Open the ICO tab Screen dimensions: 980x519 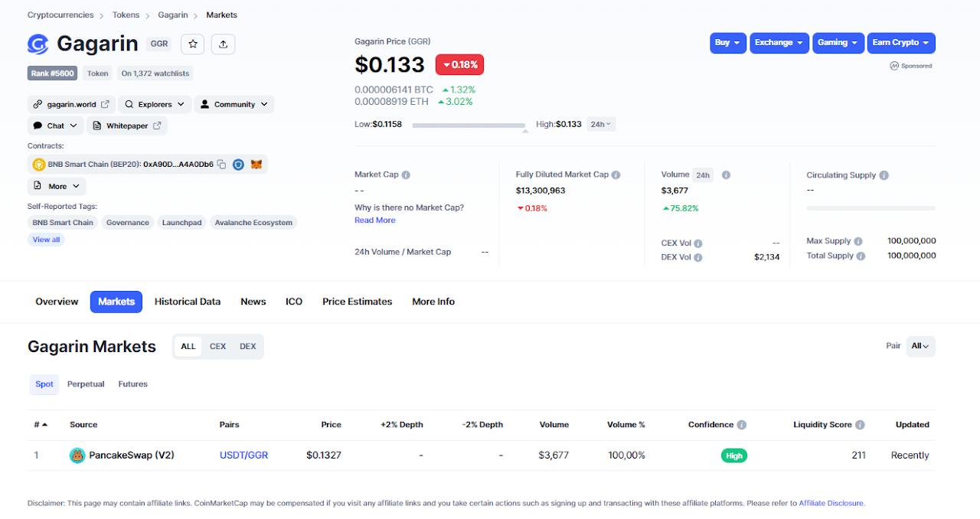(x=294, y=302)
